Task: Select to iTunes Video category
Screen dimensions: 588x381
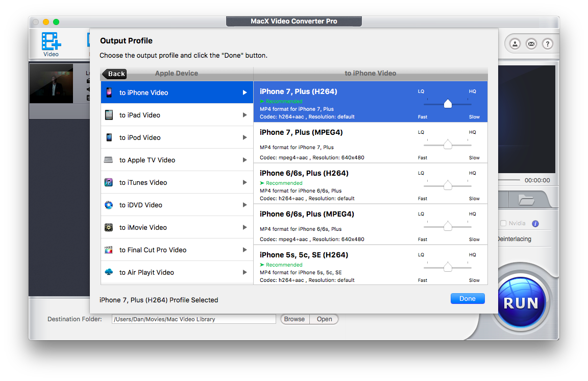Action: [x=177, y=182]
